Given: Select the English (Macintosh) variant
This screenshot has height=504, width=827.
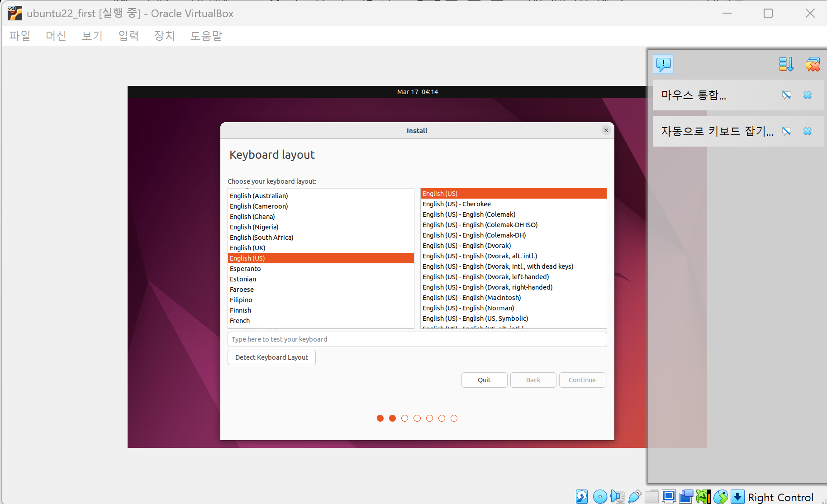Looking at the screenshot, I should (513, 298).
